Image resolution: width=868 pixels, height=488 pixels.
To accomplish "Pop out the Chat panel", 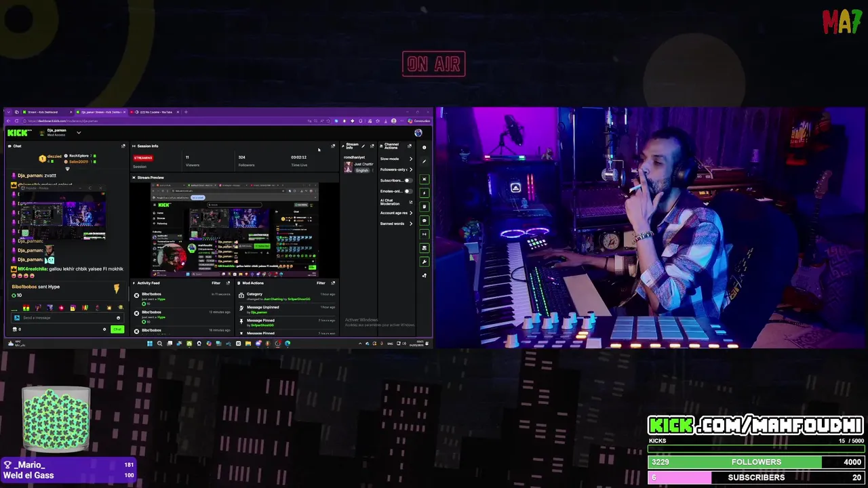I will pos(123,146).
